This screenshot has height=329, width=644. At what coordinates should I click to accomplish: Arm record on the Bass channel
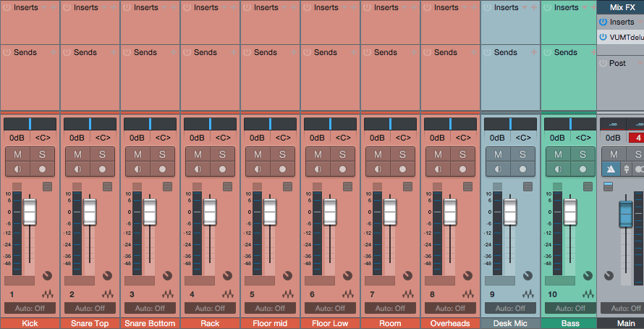click(582, 169)
